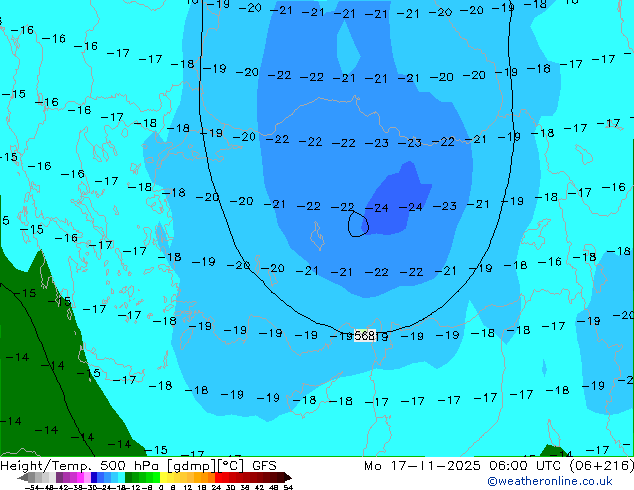634x490 pixels.
Task: Select the dark blue swatch in legend
Action: point(94,477)
